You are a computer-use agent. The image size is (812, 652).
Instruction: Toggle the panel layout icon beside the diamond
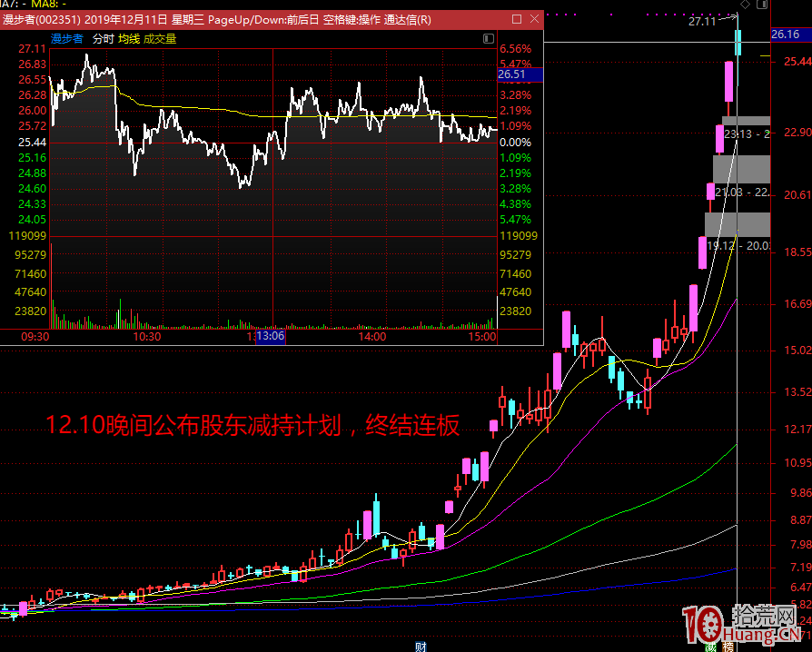(762, 5)
